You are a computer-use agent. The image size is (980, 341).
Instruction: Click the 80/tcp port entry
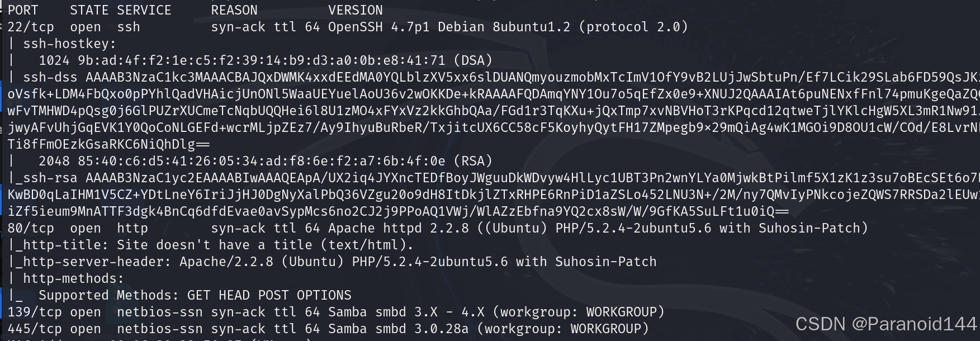31,228
